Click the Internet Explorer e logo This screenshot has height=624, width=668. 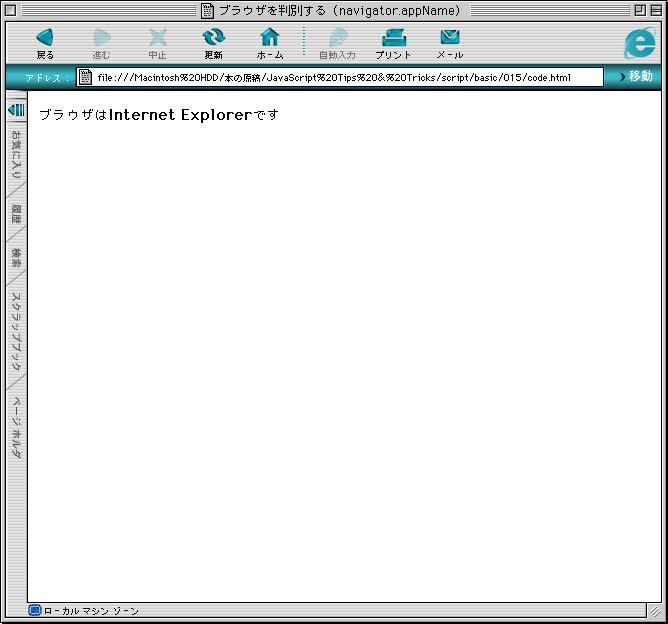tap(640, 43)
